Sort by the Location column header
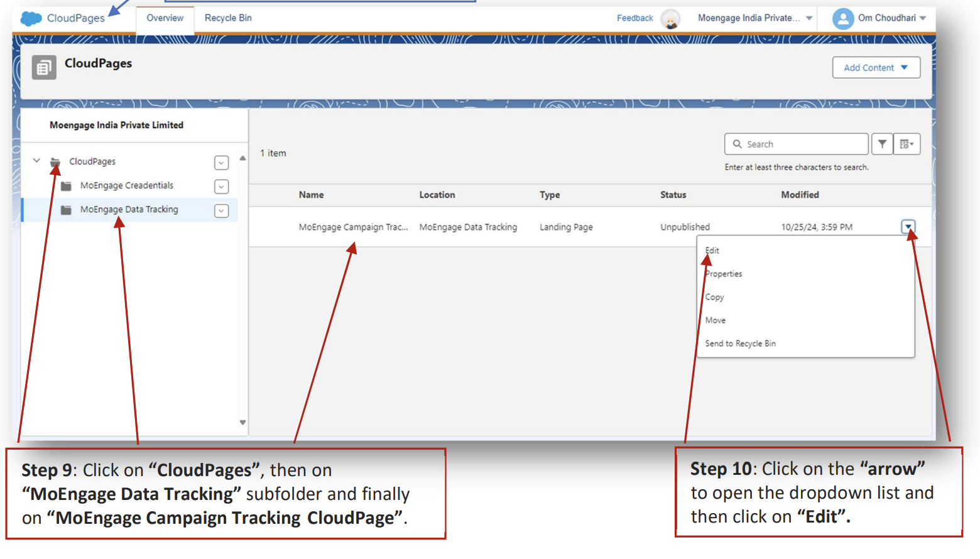980x559 pixels. pos(437,195)
